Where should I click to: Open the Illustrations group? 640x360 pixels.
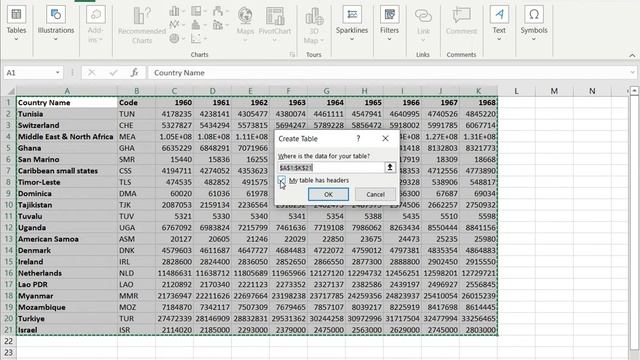[x=56, y=23]
